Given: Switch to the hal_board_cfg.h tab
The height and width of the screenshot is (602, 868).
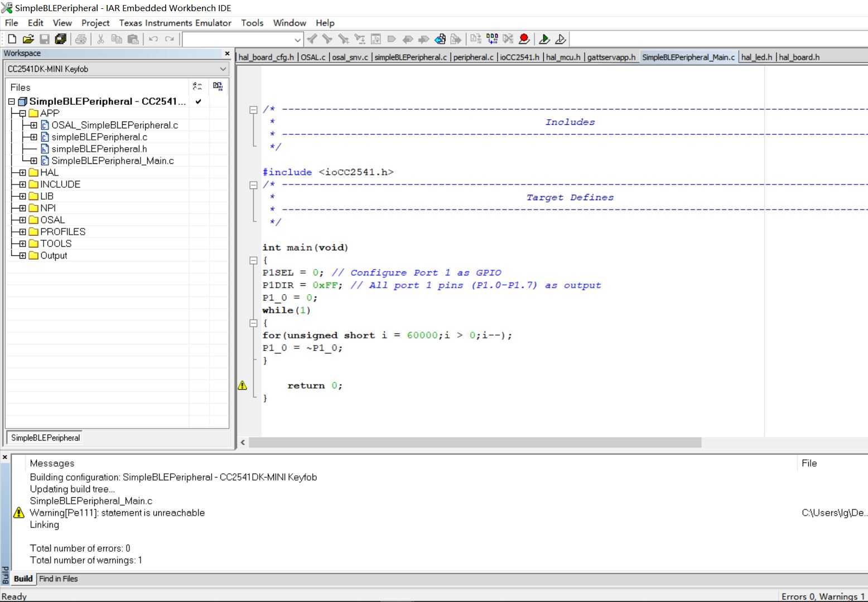Looking at the screenshot, I should [x=266, y=57].
